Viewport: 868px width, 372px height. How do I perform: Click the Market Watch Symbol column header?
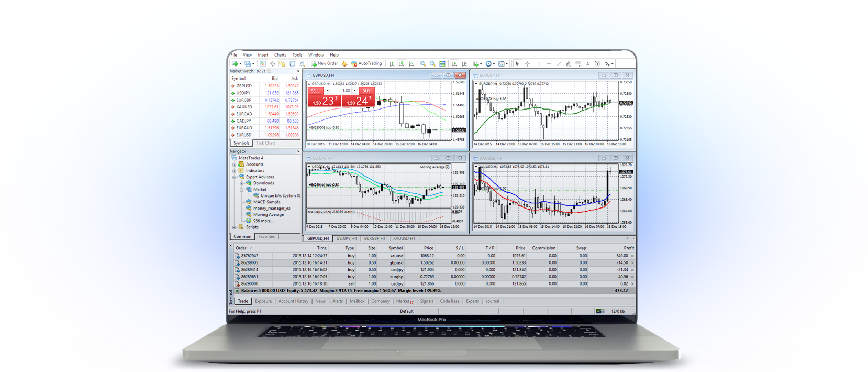[238, 79]
